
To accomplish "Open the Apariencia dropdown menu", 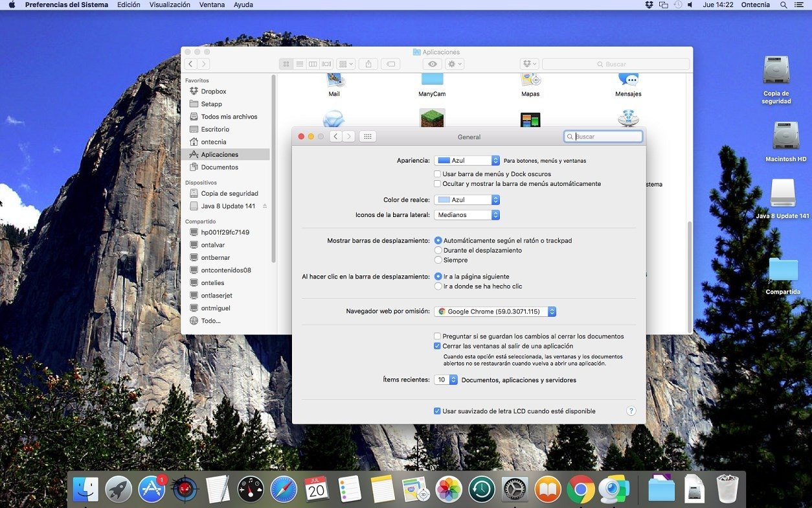I will (467, 161).
